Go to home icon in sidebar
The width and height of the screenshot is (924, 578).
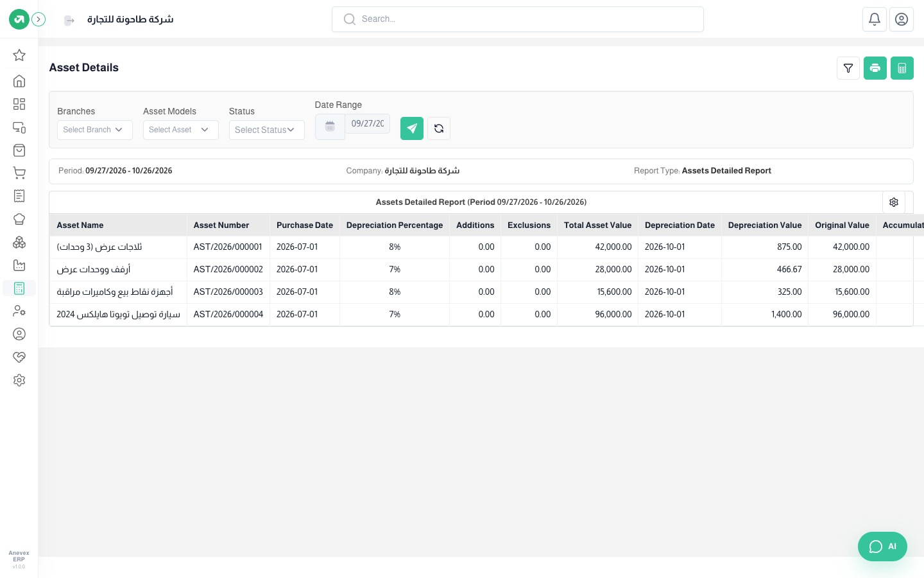[x=19, y=81]
